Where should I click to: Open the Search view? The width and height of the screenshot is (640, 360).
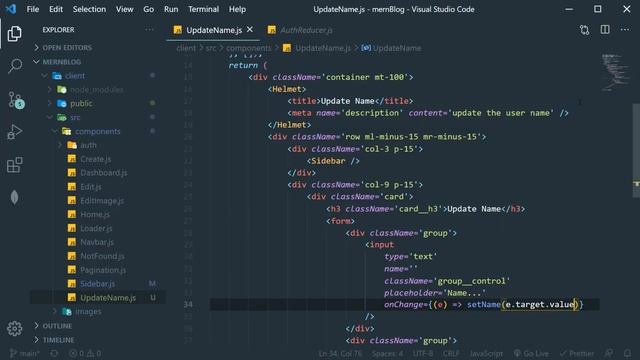[15, 66]
